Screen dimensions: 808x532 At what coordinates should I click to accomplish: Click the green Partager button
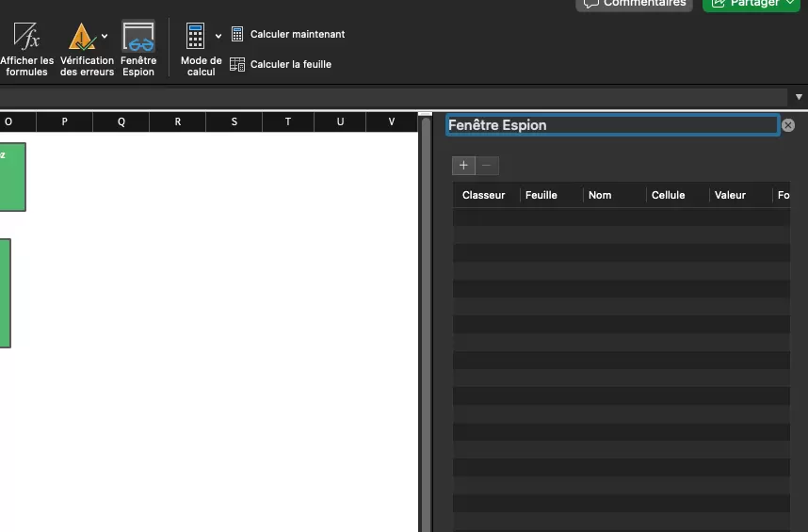751,4
